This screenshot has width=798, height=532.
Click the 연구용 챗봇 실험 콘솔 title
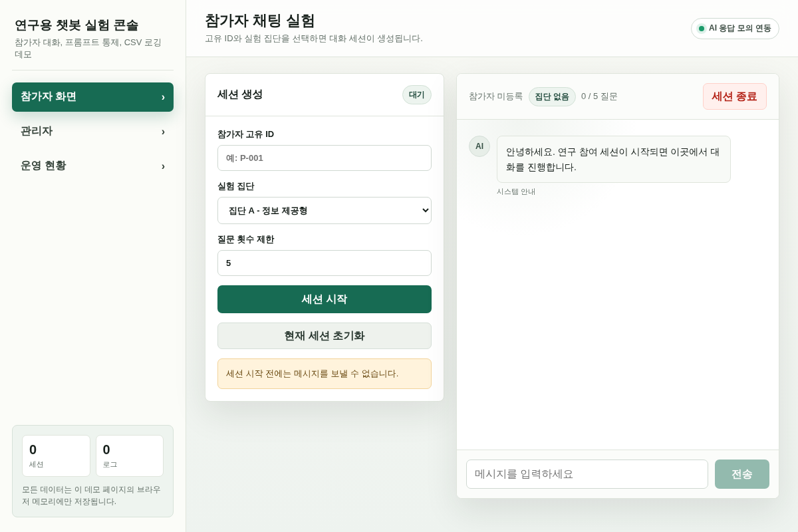click(x=76, y=25)
